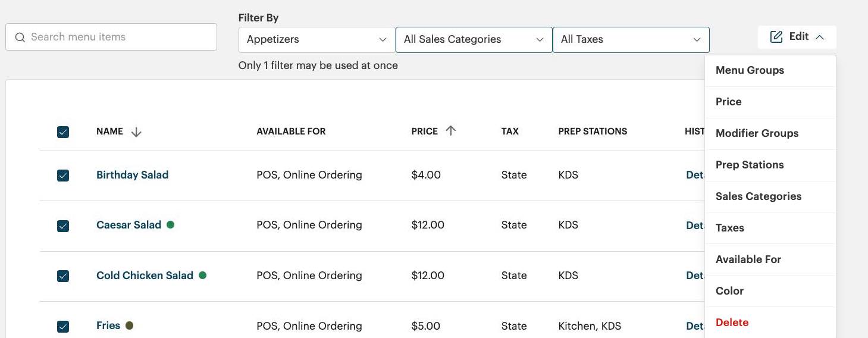Click the green dot next to Cold Chicken Salad
This screenshot has height=338, width=868.
202,276
